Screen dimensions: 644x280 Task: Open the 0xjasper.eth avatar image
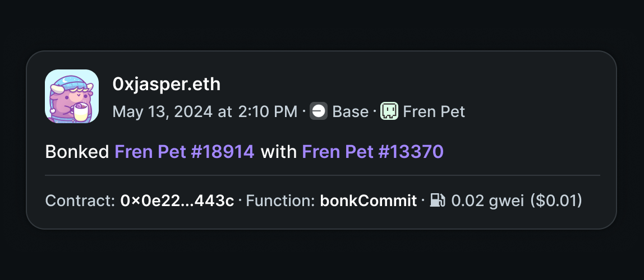(72, 96)
